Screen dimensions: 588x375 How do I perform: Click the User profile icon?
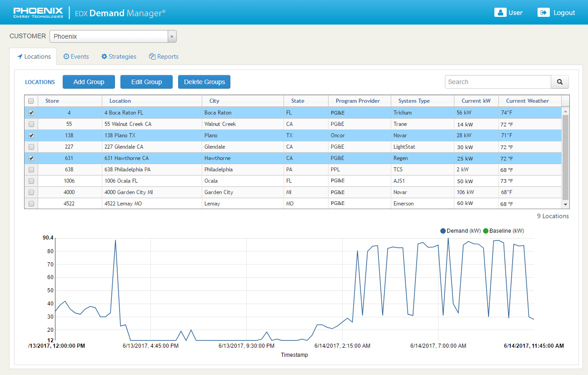(x=500, y=13)
